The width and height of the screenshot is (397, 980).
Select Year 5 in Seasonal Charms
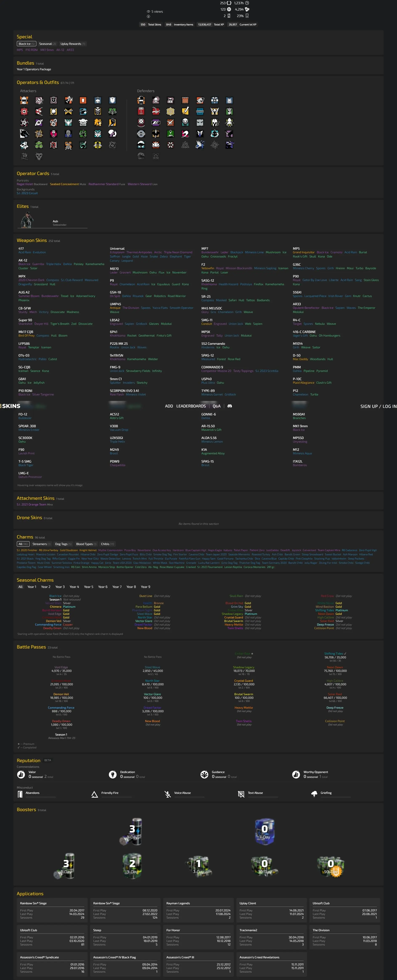point(89,587)
